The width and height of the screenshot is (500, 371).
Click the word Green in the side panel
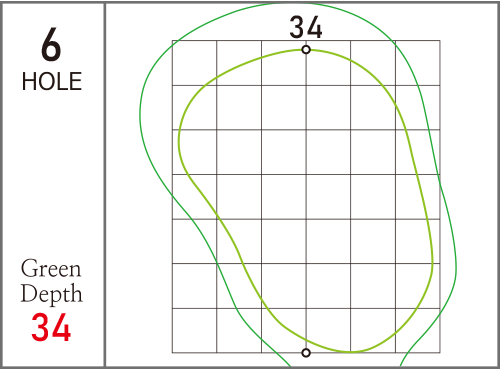51,269
